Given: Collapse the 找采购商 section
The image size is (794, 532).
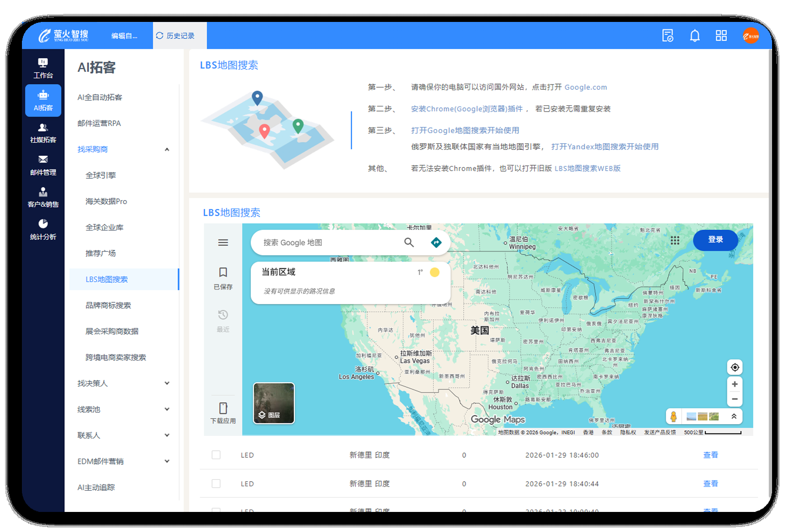Looking at the screenshot, I should click(x=167, y=149).
